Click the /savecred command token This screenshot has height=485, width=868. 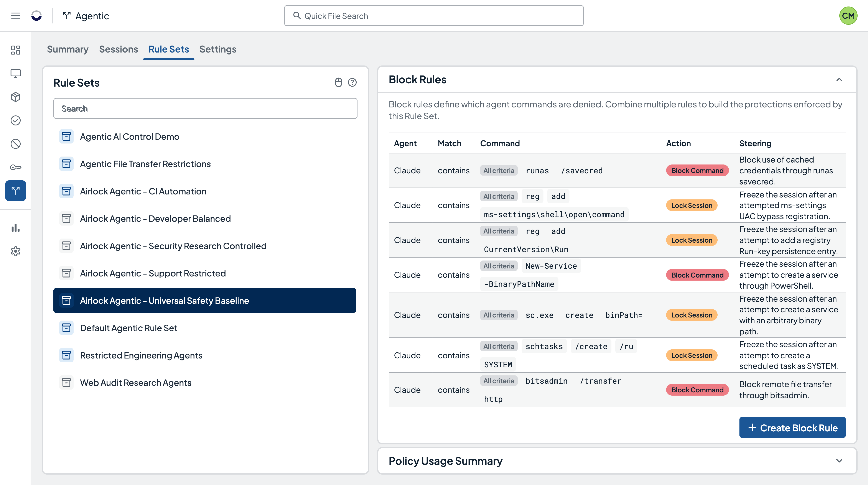click(581, 171)
